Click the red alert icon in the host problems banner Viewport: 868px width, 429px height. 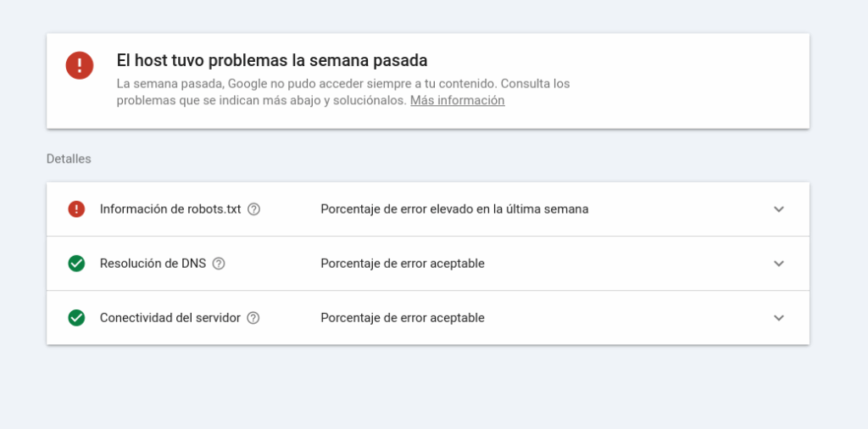click(x=80, y=65)
